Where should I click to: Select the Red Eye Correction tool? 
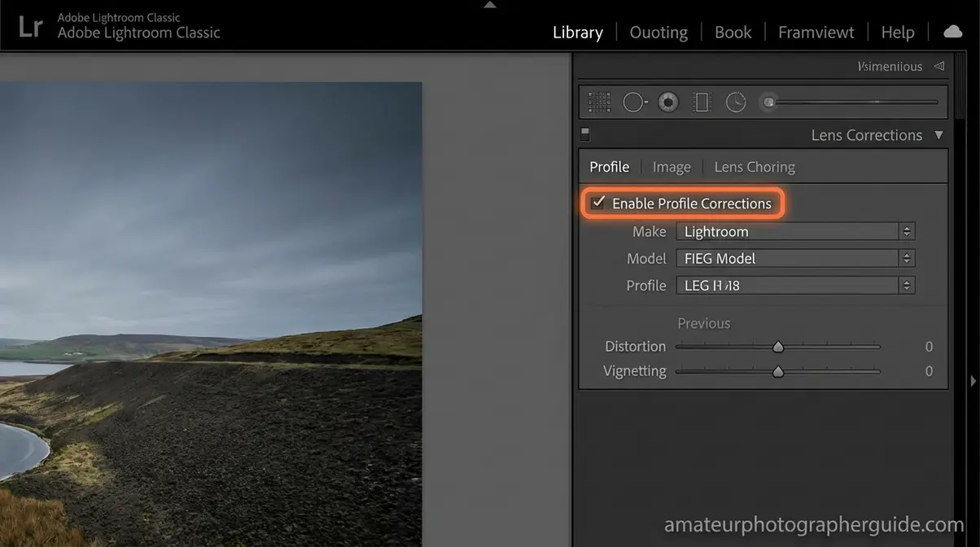click(668, 101)
